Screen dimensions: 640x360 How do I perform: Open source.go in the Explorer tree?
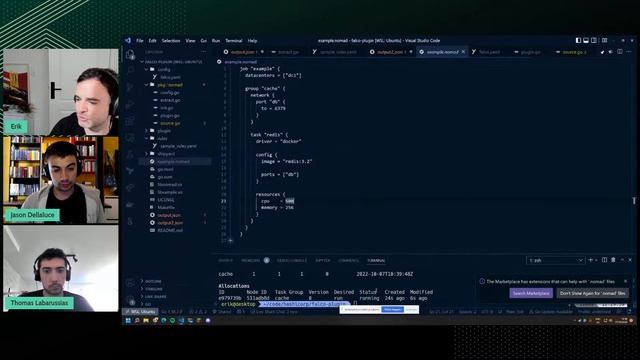point(170,123)
